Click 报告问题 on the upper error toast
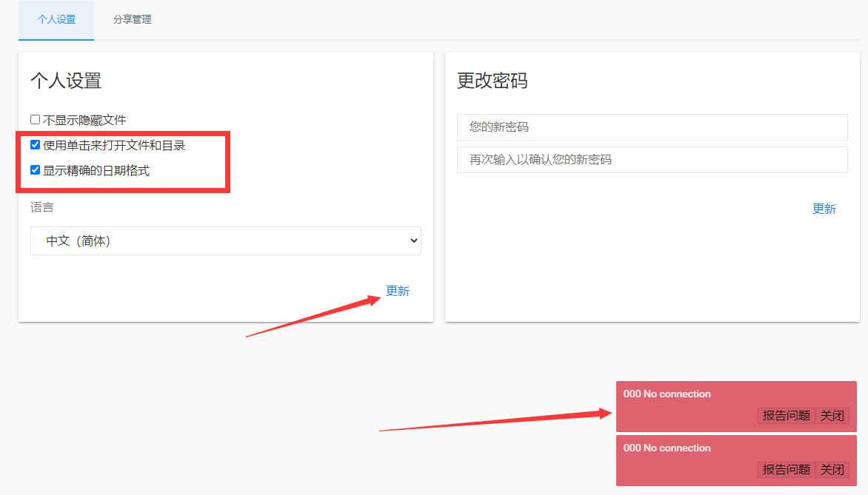Viewport: 868px width, 495px height. point(786,415)
